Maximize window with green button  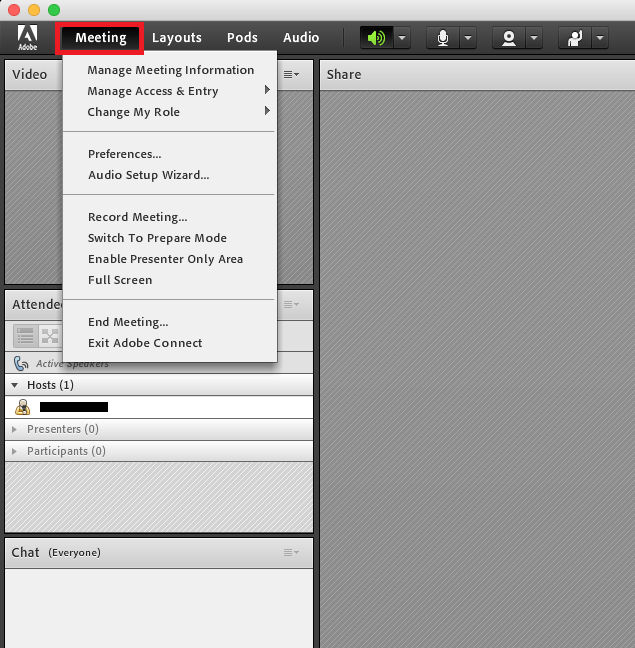pyautogui.click(x=54, y=10)
